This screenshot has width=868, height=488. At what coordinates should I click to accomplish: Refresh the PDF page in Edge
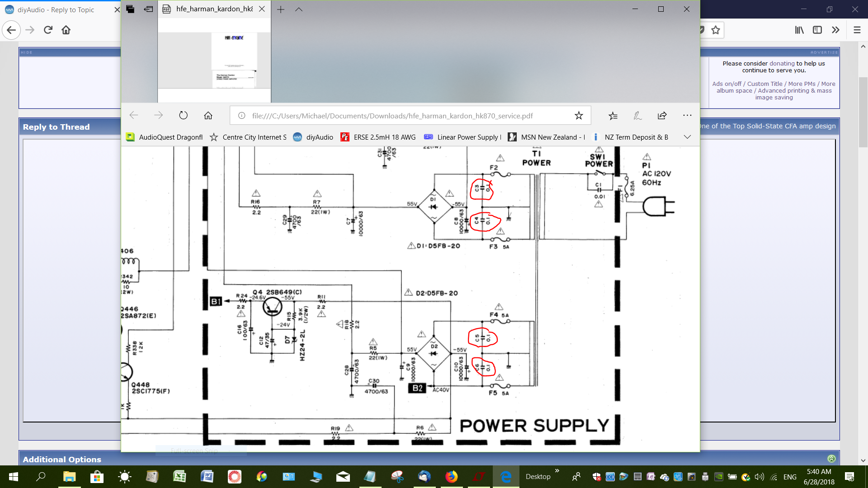tap(183, 115)
